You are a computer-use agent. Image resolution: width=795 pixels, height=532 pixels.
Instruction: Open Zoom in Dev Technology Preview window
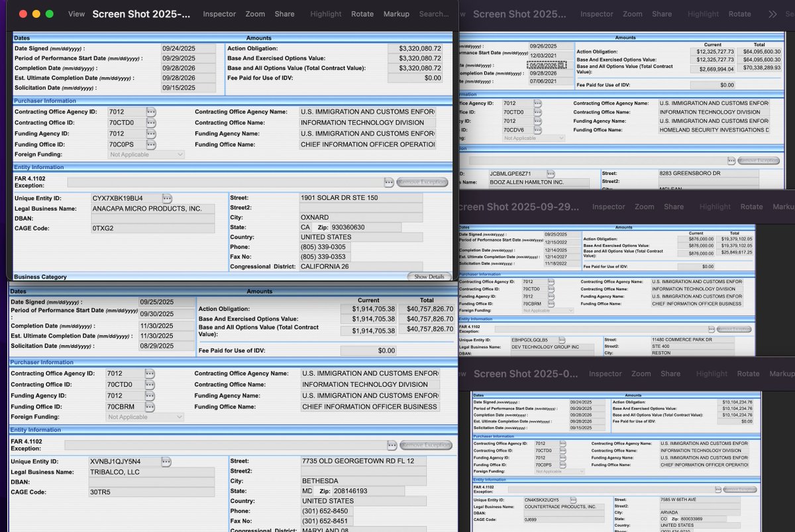click(x=644, y=207)
